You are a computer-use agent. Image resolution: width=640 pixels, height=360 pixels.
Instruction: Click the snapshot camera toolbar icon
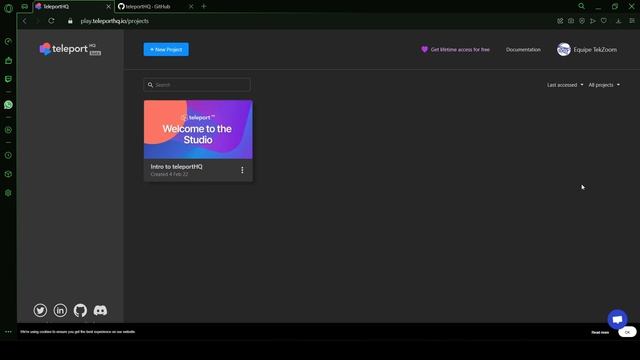571,21
